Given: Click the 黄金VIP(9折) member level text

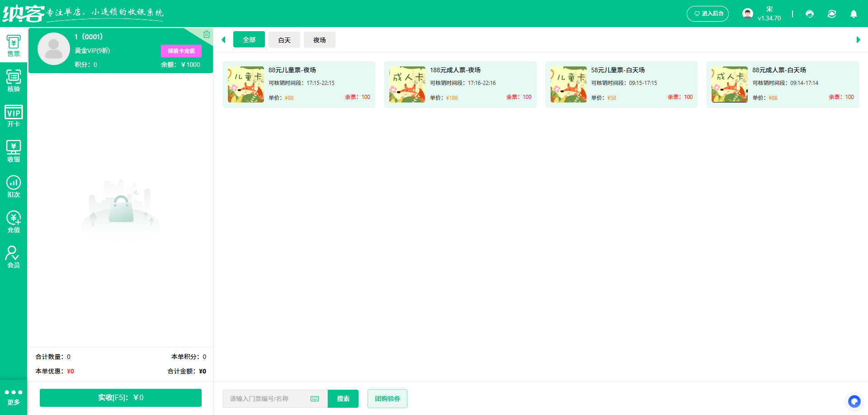Looking at the screenshot, I should point(92,51).
